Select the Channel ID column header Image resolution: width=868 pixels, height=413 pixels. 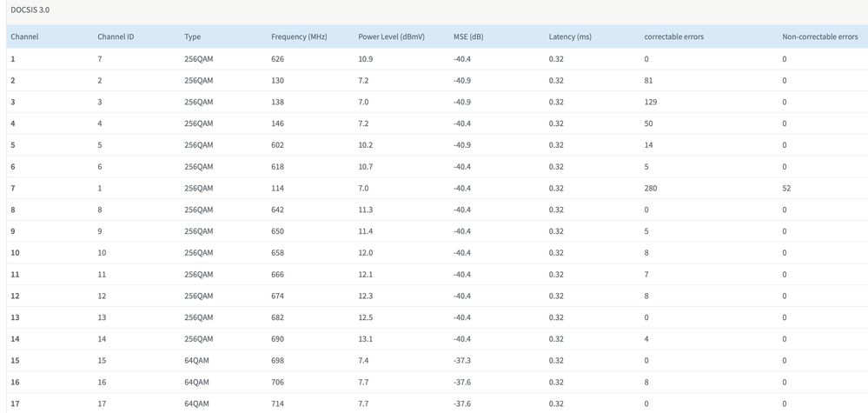click(116, 37)
